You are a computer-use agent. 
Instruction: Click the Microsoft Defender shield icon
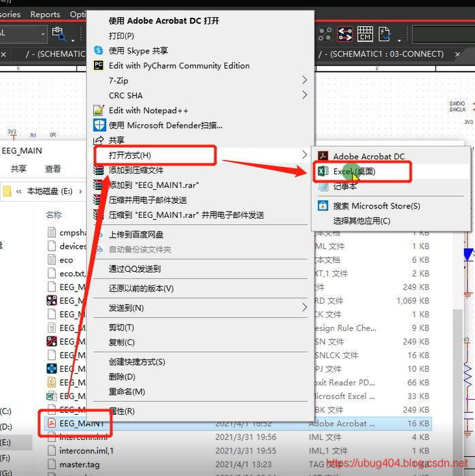click(x=99, y=125)
